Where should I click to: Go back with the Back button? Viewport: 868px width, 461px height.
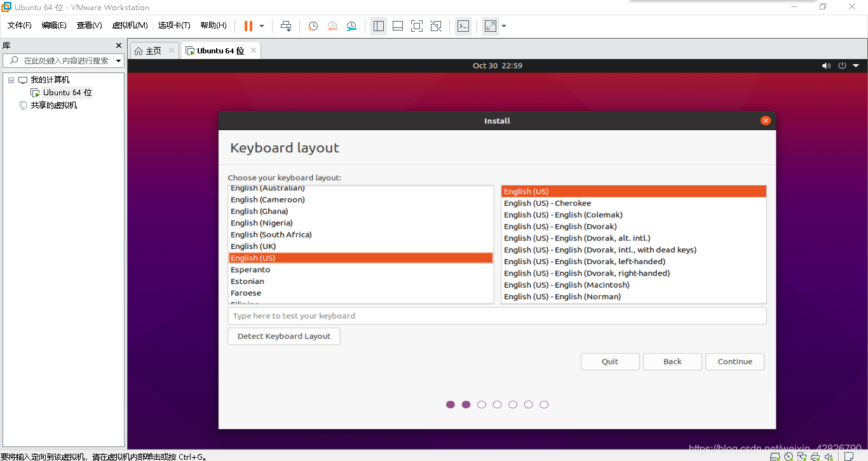(x=672, y=362)
